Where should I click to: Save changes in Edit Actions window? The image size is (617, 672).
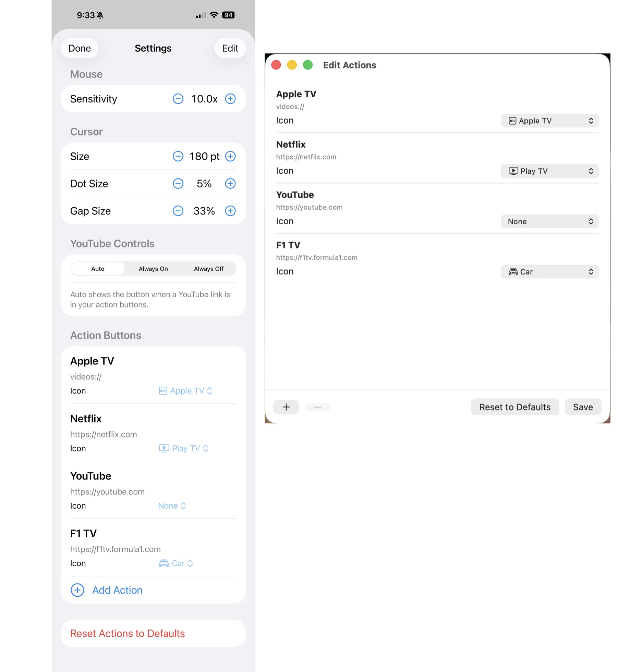tap(583, 407)
